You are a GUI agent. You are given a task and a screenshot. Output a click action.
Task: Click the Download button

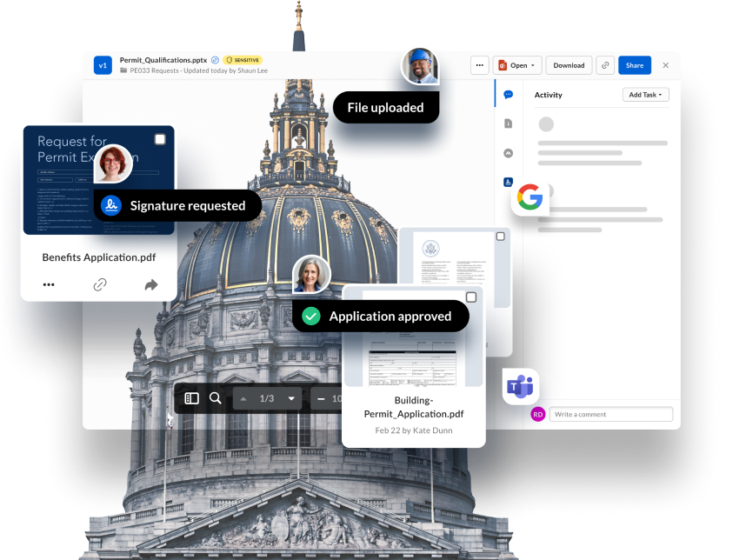tap(569, 65)
